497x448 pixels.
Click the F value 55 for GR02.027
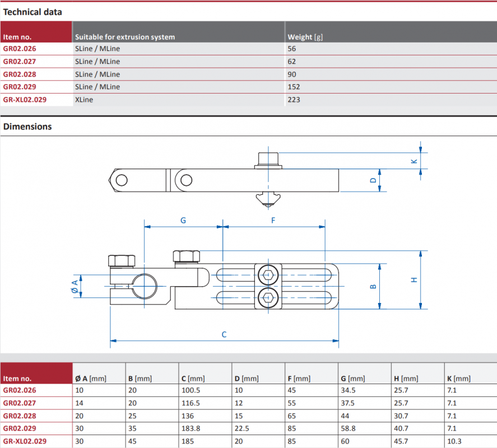tap(291, 403)
